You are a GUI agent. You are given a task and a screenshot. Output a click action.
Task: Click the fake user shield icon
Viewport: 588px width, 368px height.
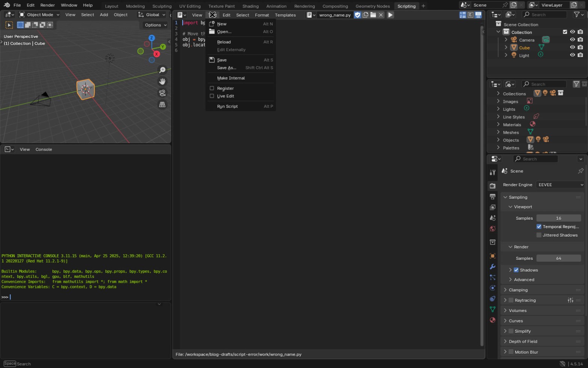[358, 15]
